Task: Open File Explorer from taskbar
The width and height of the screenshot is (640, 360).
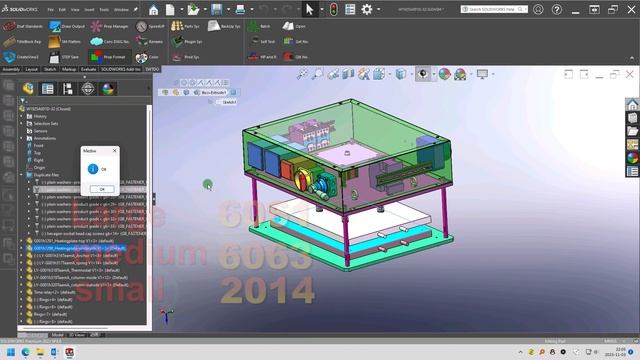Action: 40,352
